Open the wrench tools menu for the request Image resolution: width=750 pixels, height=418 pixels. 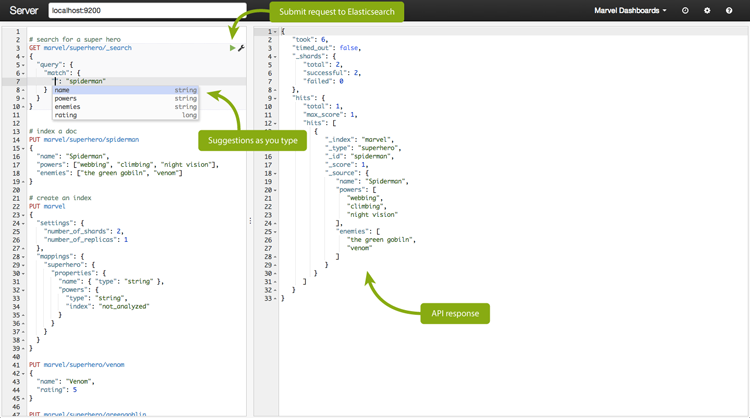coord(241,48)
